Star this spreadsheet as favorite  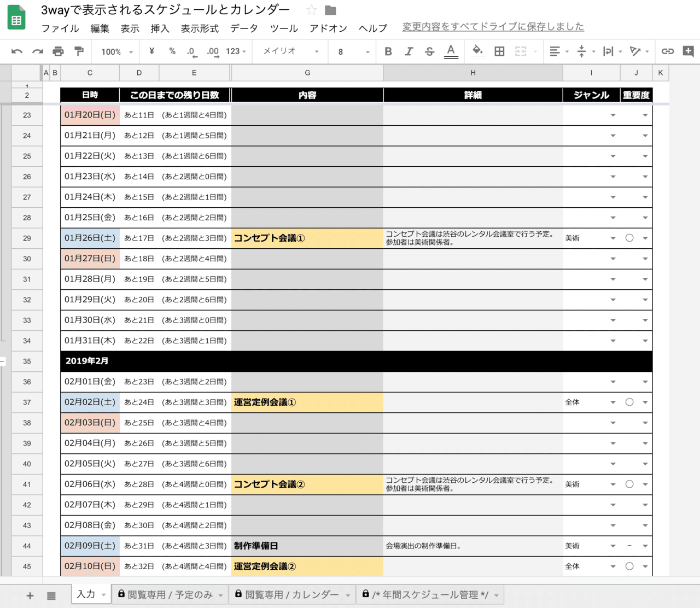[311, 9]
